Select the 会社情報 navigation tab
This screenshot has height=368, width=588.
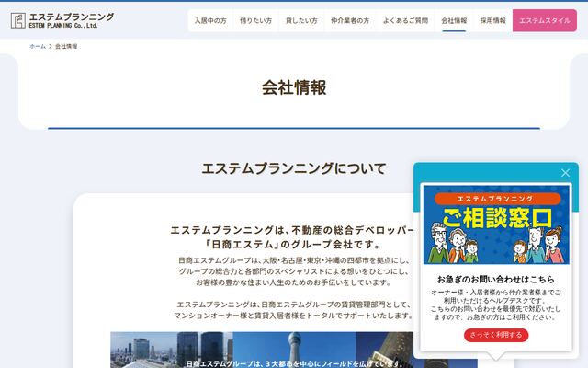click(x=454, y=20)
